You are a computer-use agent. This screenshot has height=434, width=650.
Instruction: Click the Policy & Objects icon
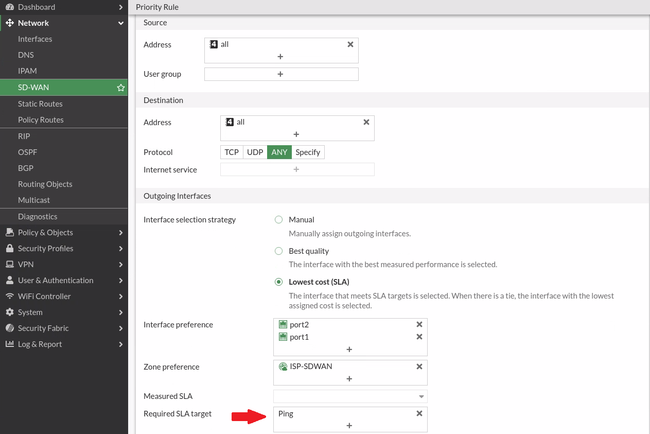click(10, 232)
